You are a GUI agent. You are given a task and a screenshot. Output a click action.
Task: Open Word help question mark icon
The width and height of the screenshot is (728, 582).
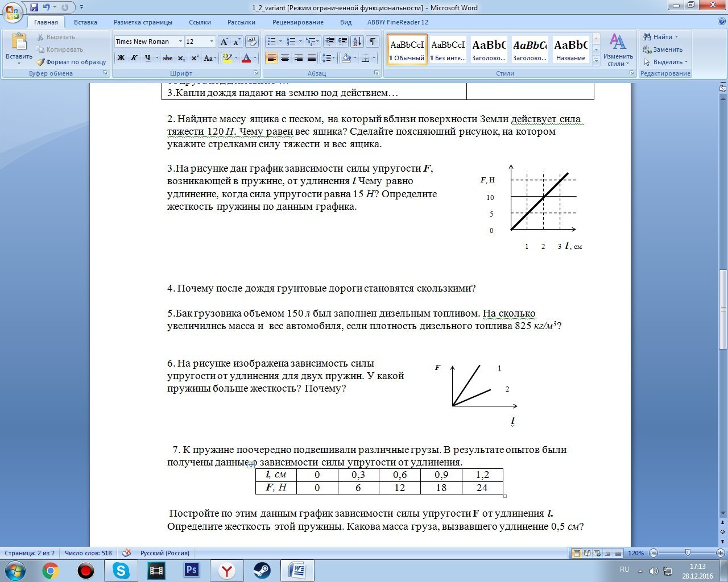point(722,22)
